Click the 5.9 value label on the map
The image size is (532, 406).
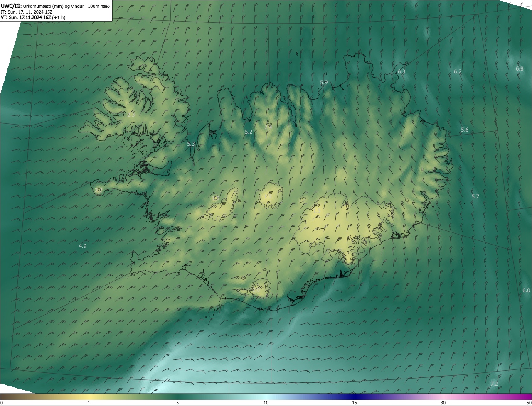click(x=324, y=83)
